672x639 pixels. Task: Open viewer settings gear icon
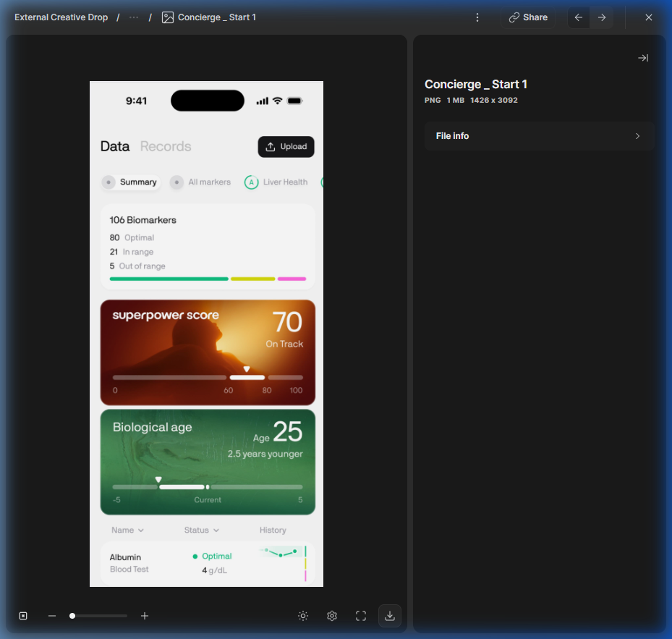coord(332,616)
